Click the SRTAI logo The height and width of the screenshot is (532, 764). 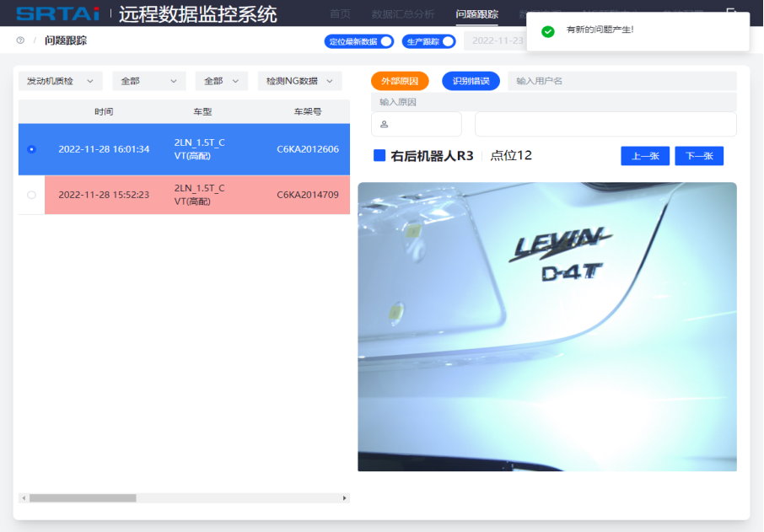58,13
